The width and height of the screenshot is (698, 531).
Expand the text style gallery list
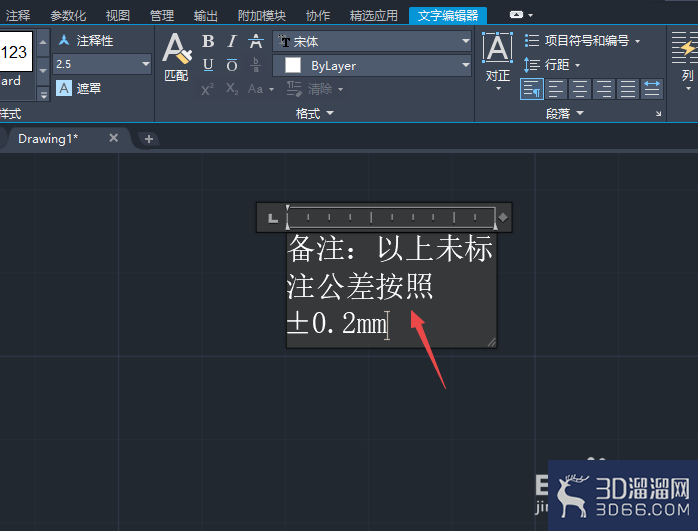43,94
